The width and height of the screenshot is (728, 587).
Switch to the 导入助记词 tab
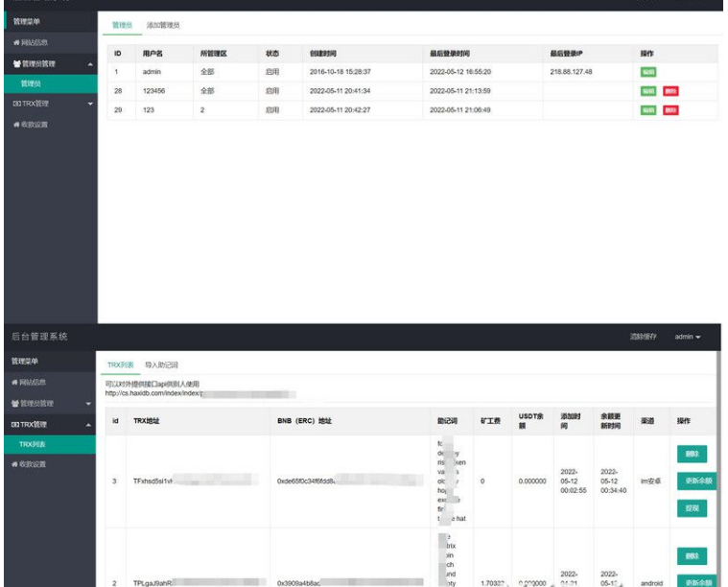(161, 365)
